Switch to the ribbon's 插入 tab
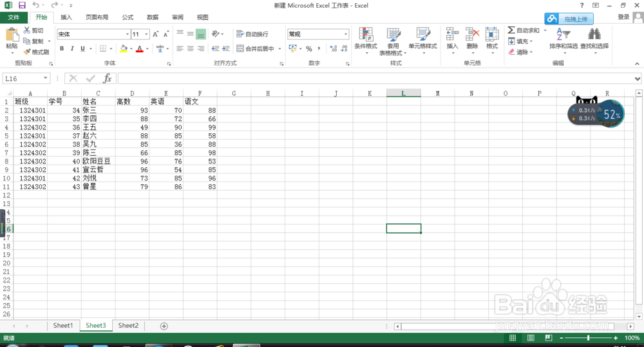Image resolution: width=644 pixels, height=347 pixels. click(x=66, y=17)
